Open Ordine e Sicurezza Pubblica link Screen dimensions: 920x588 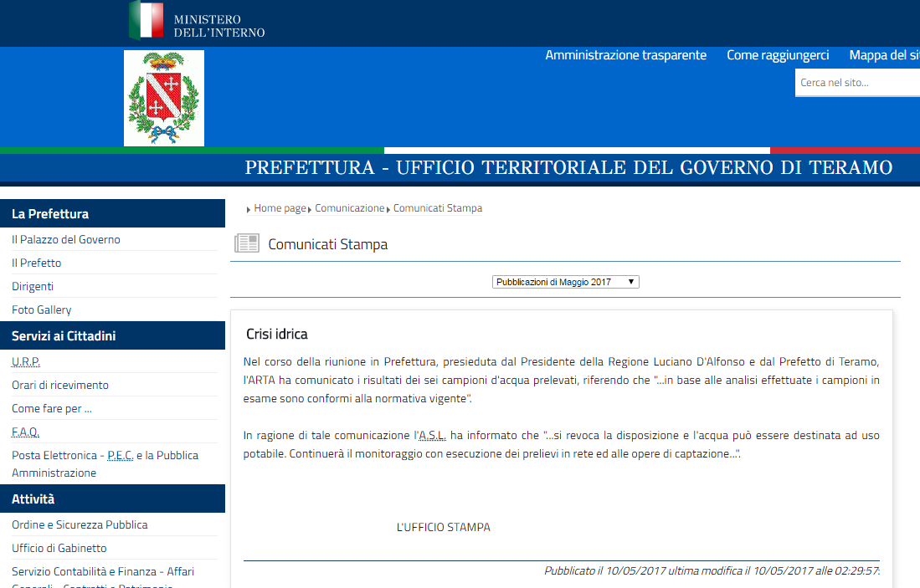(80, 524)
